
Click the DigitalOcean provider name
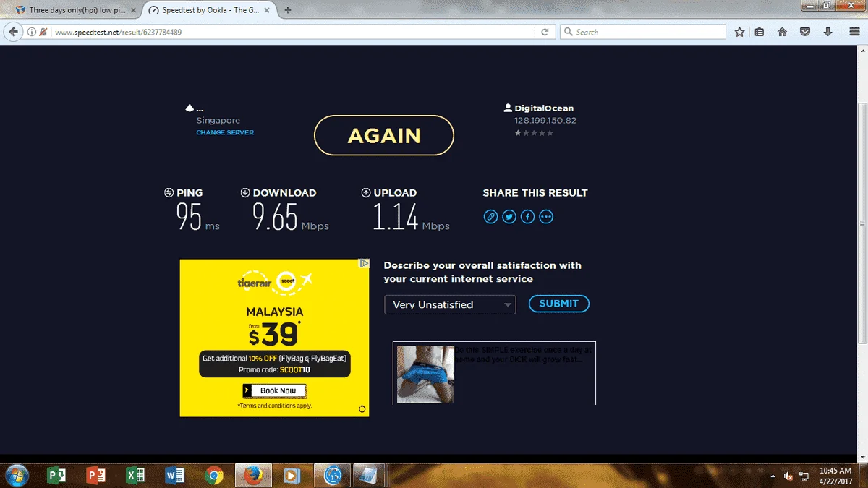coord(544,108)
